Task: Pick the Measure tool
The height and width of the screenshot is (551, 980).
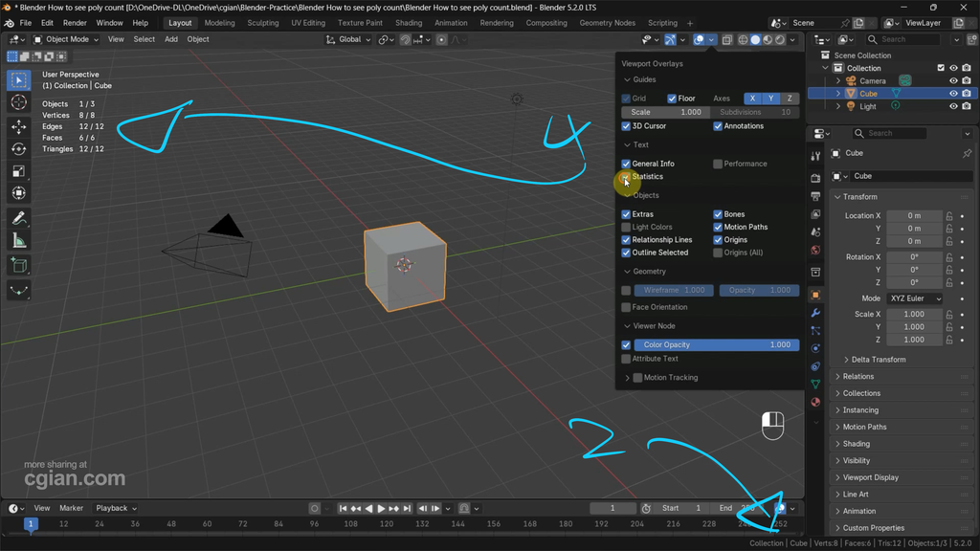Action: coord(19,240)
